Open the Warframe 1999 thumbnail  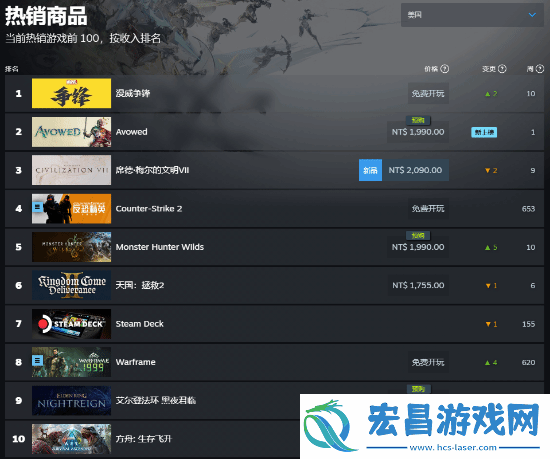pos(72,362)
